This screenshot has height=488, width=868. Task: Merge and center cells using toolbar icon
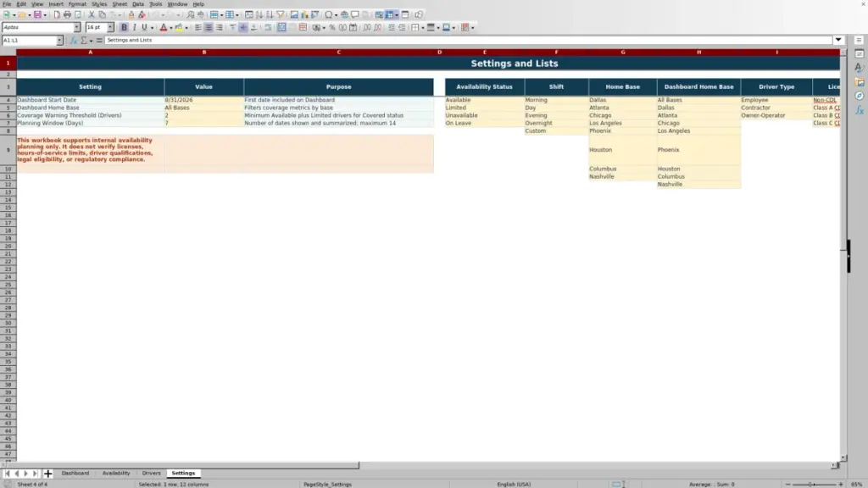click(x=281, y=28)
